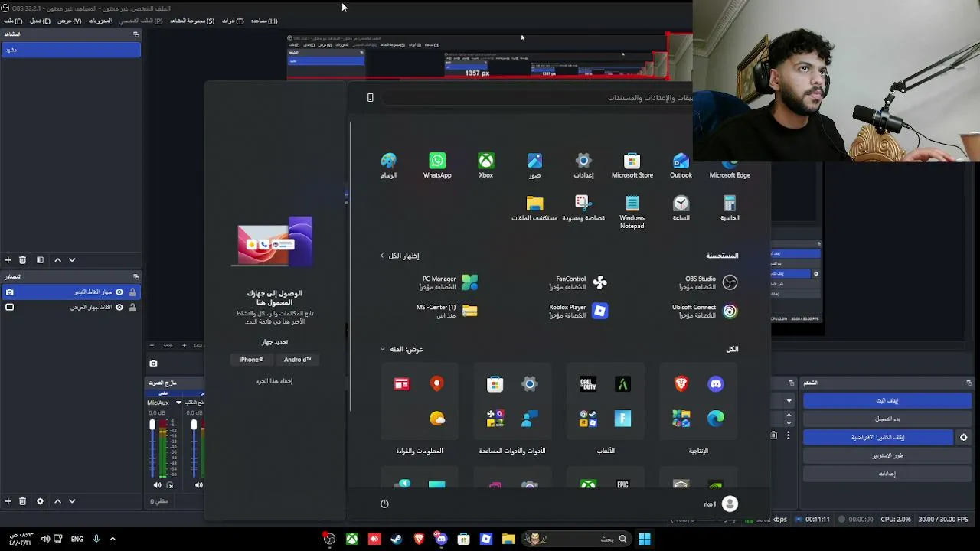Zoom in the preview with the plus icon
The width and height of the screenshot is (980, 551).
coord(184,345)
